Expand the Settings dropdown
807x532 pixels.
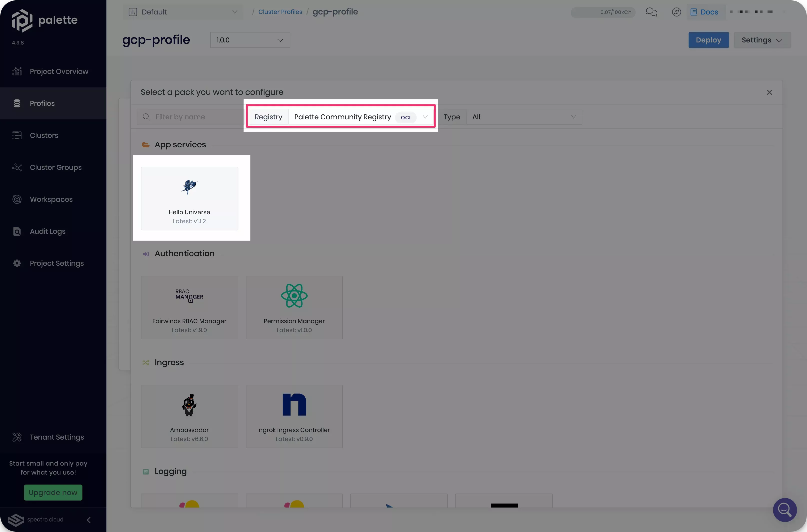[x=762, y=40]
